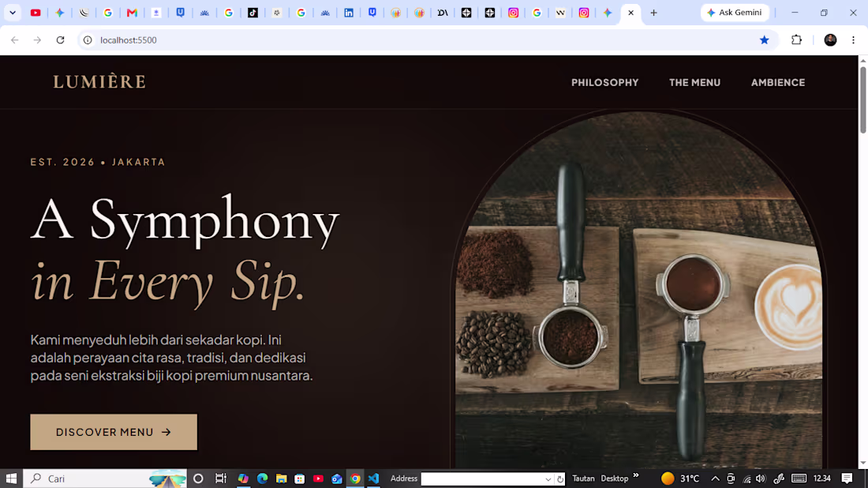The height and width of the screenshot is (488, 868).
Task: Click the DISCOVER MENU button
Action: pyautogui.click(x=114, y=432)
